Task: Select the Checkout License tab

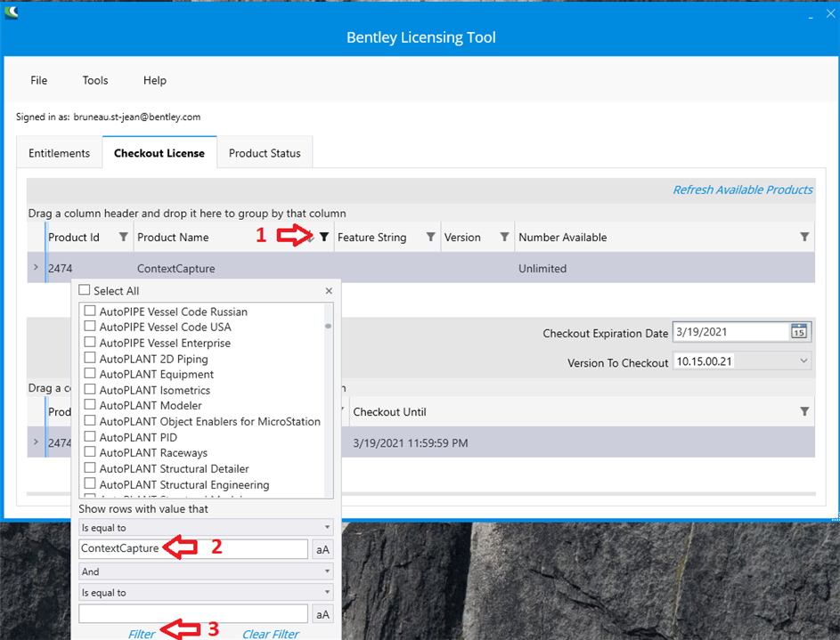Action: point(159,152)
